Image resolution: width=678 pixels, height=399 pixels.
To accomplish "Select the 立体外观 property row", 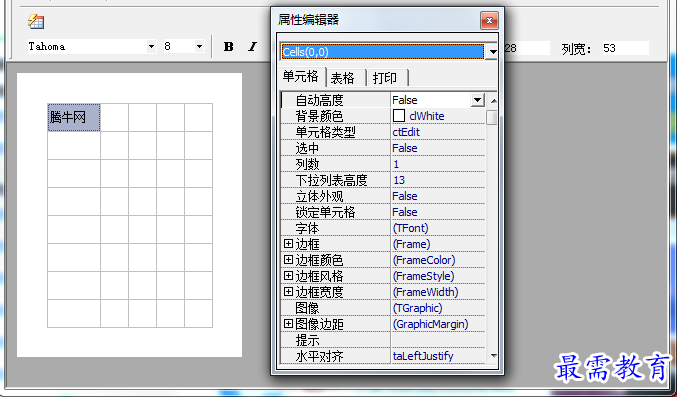I will [x=383, y=196].
